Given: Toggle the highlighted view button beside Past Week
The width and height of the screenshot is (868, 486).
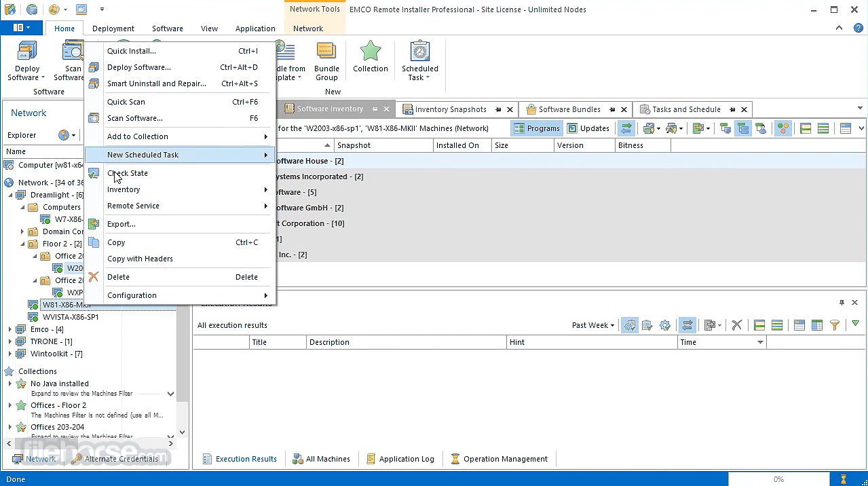Looking at the screenshot, I should 630,325.
